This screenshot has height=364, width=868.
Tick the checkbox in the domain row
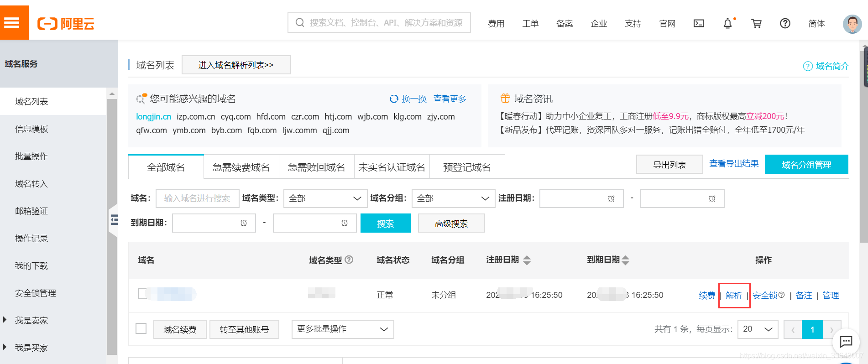pyautogui.click(x=143, y=294)
